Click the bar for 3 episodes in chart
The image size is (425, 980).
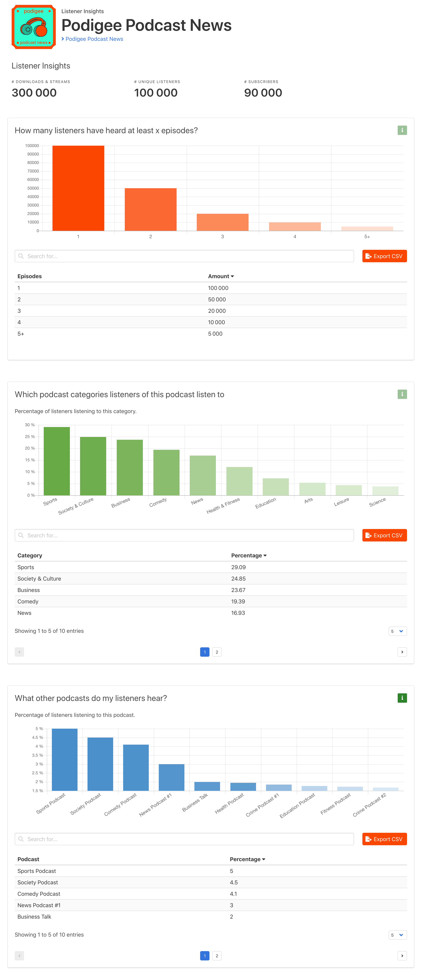click(223, 222)
